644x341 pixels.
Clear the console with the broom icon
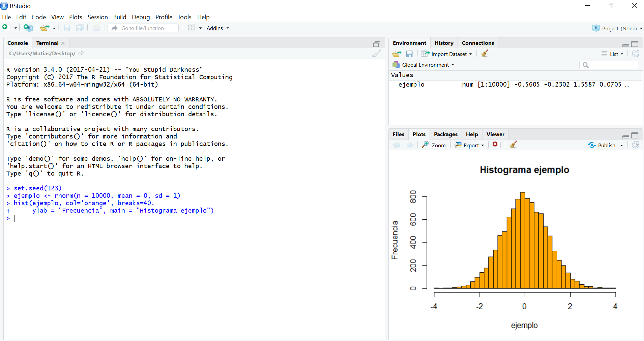pyautogui.click(x=376, y=54)
